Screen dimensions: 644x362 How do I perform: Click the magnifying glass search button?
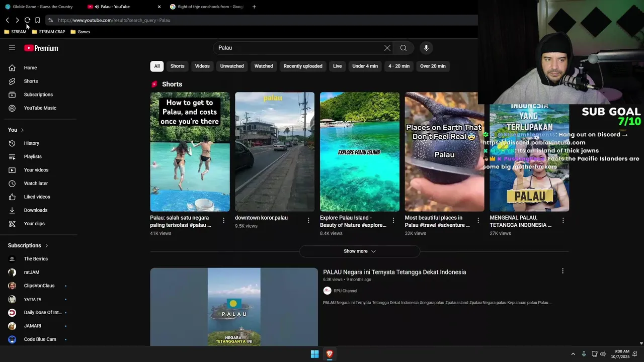(x=404, y=48)
